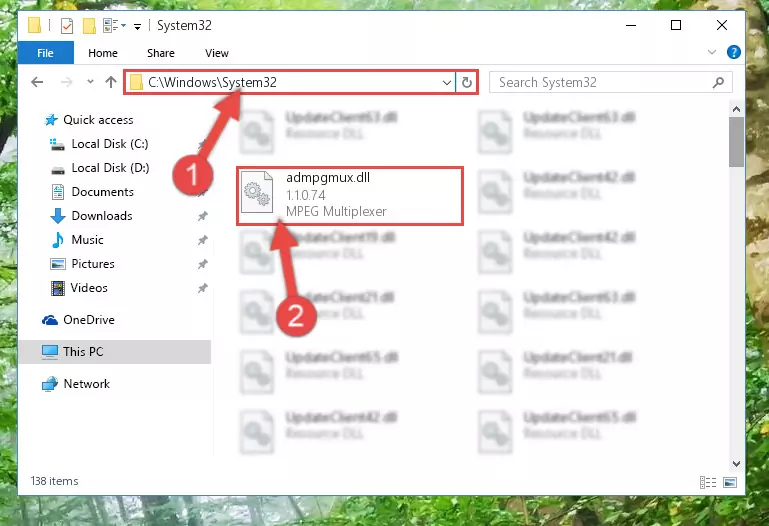Click the Properties icon in quick access toolbar

[67, 25]
